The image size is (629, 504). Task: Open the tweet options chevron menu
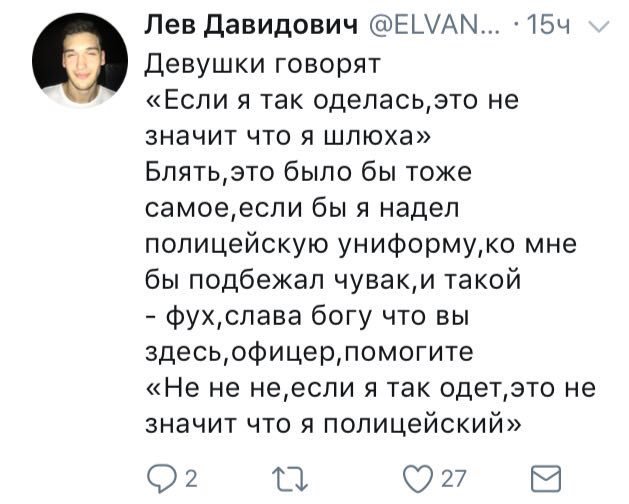[x=597, y=26]
